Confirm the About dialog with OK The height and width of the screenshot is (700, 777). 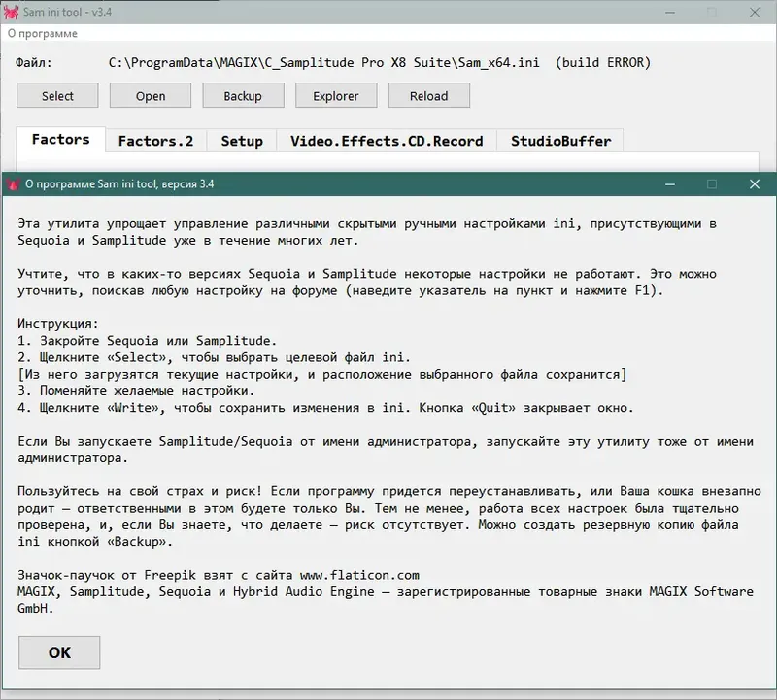pyautogui.click(x=59, y=652)
